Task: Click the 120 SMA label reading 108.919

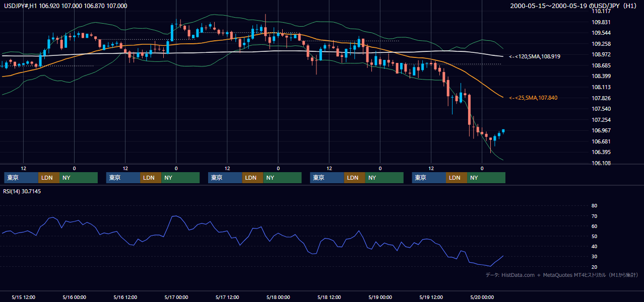Action: [534, 56]
